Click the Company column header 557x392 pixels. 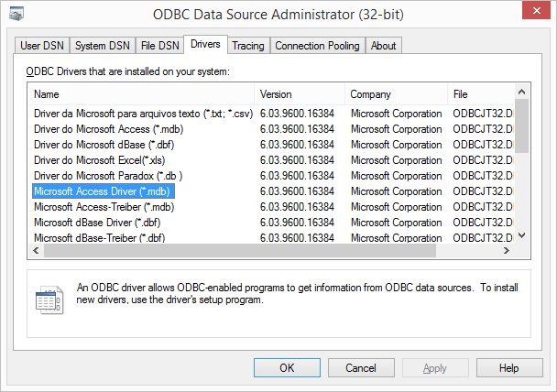click(396, 94)
